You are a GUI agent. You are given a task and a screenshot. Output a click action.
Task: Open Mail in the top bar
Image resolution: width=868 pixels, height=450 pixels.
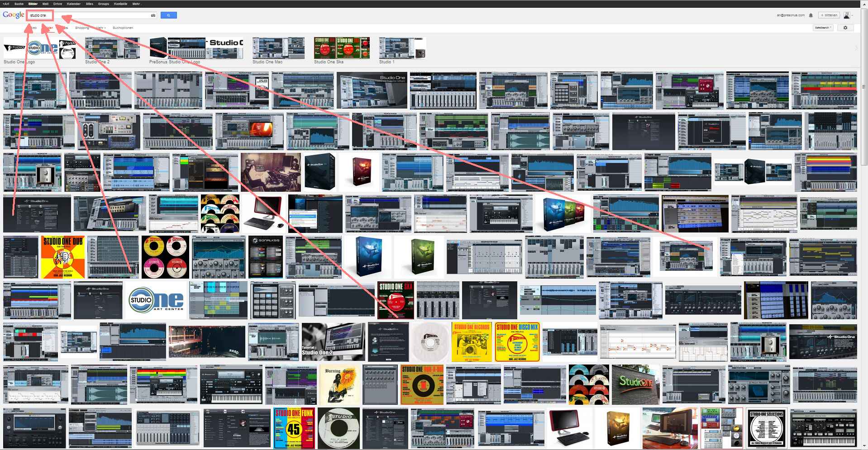[x=45, y=4]
